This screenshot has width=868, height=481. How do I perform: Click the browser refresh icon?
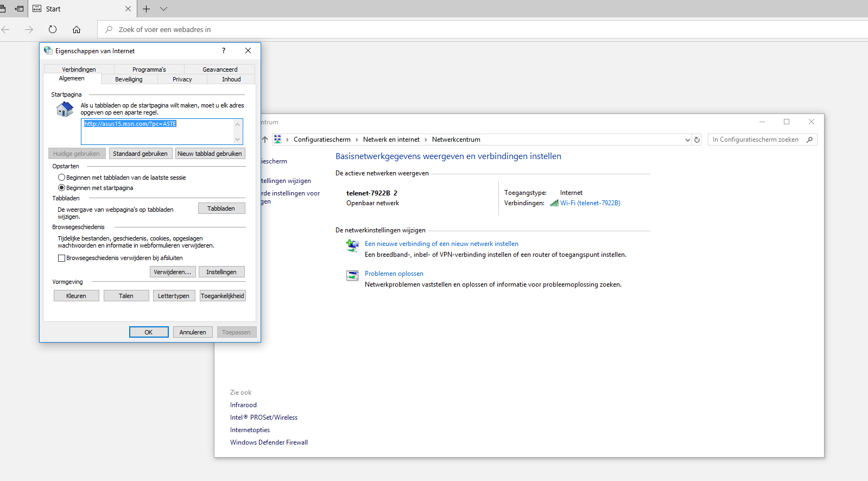pyautogui.click(x=53, y=29)
